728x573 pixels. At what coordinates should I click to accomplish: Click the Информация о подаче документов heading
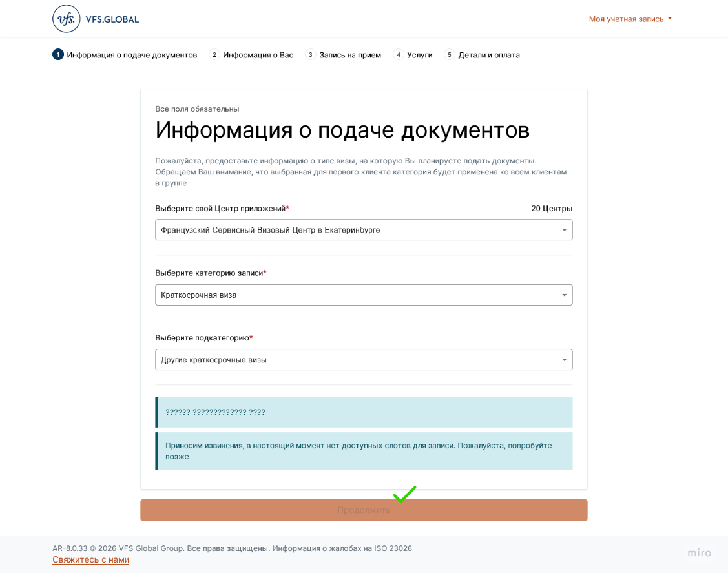342,130
